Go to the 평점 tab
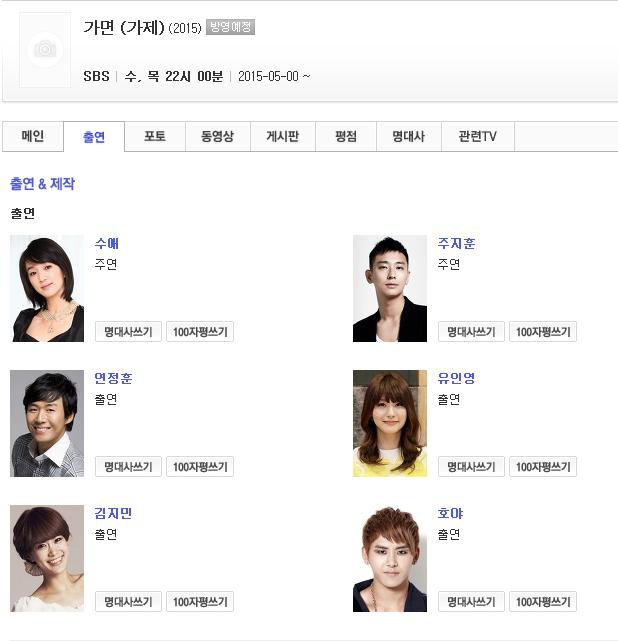Image resolution: width=618 pixels, height=641 pixels. point(346,136)
